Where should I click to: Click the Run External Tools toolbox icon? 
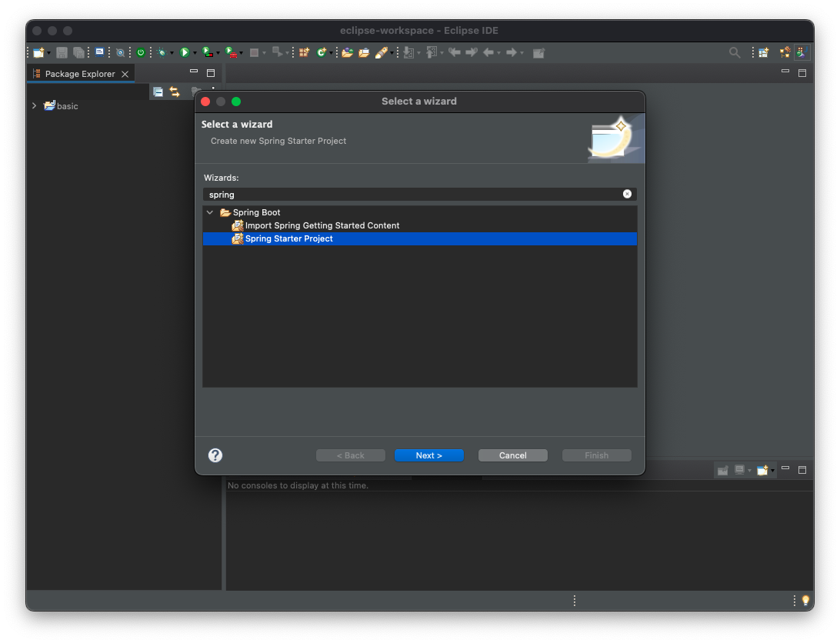(x=231, y=52)
